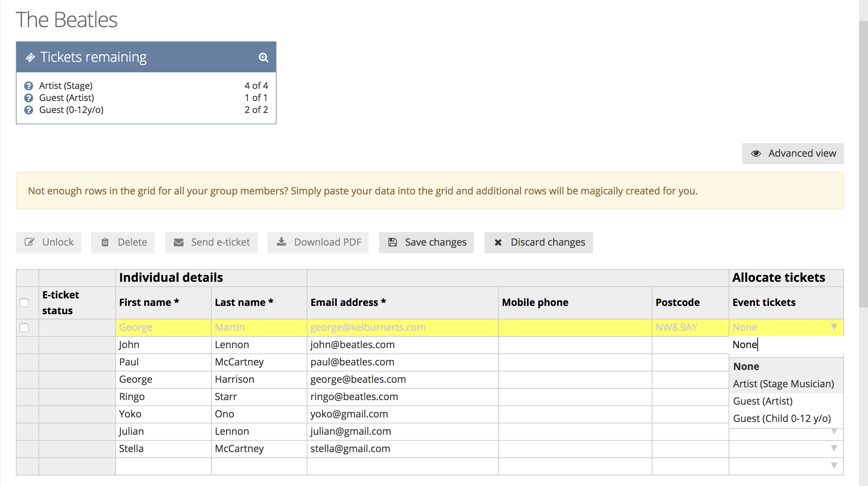Open event tickets dropdown for George Martin
Image resolution: width=868 pixels, height=486 pixels.
[x=834, y=327]
